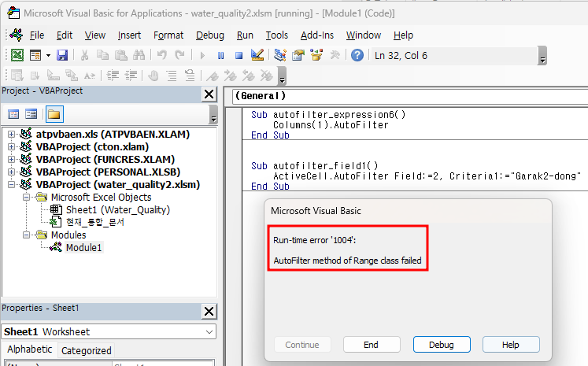
Task: Click the (General) object combo box
Action: (x=410, y=96)
